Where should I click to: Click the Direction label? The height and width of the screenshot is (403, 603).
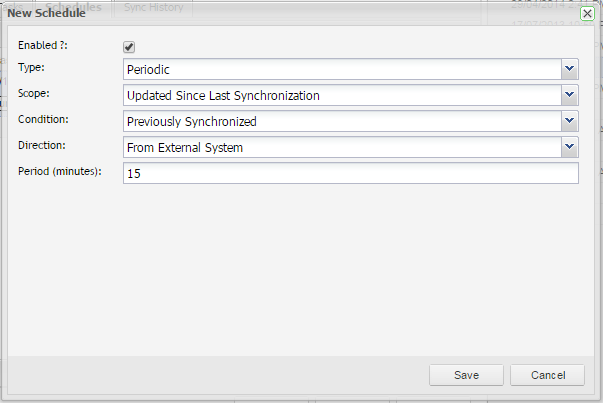pyautogui.click(x=43, y=145)
